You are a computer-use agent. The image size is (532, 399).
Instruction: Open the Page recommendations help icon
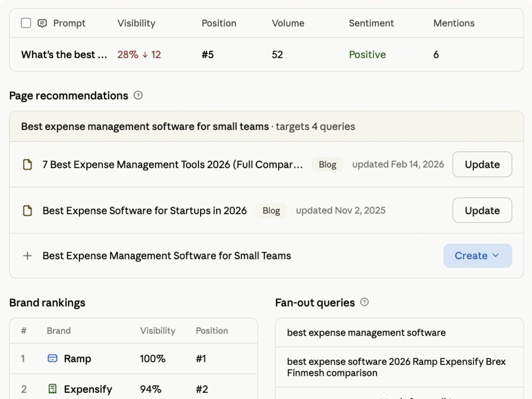pyautogui.click(x=138, y=95)
